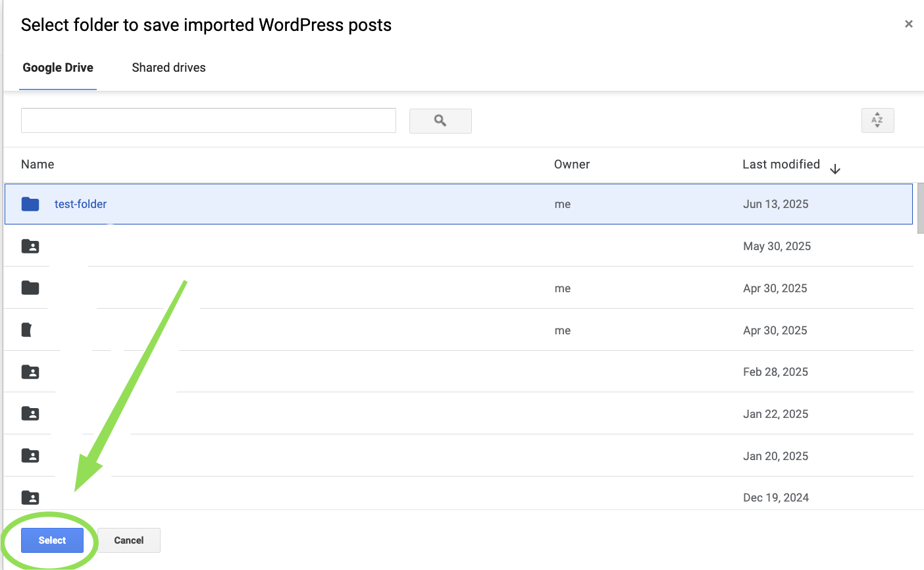Click the Jan 20, 2025 date cell
The height and width of the screenshot is (570, 924).
click(776, 456)
